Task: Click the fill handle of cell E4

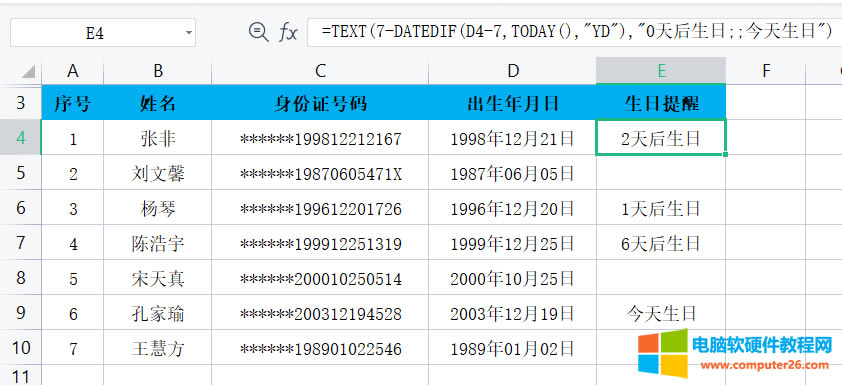Action: pos(725,155)
